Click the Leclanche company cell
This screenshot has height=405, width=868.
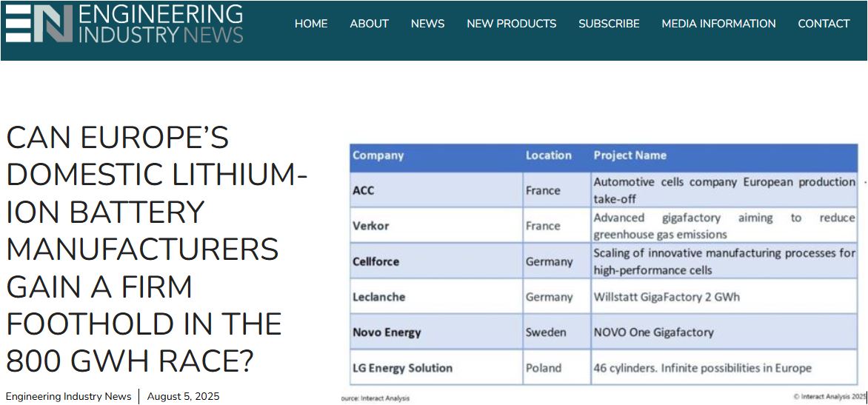pos(436,297)
